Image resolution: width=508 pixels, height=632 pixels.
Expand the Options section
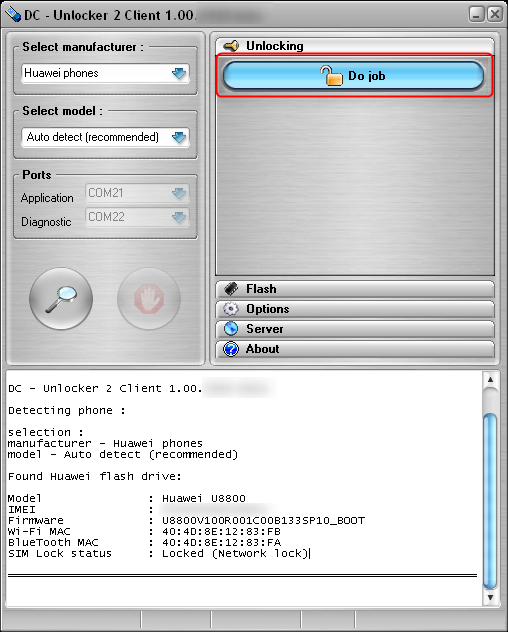point(355,309)
